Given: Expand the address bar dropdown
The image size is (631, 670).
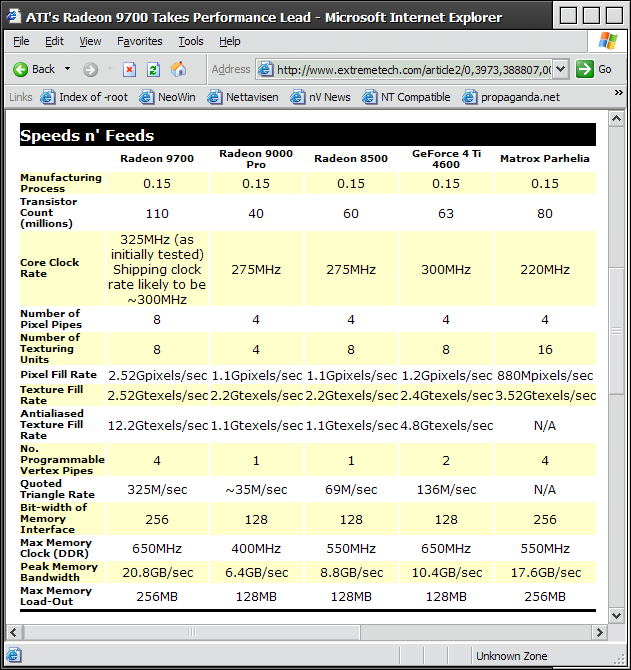Looking at the screenshot, I should [x=561, y=69].
